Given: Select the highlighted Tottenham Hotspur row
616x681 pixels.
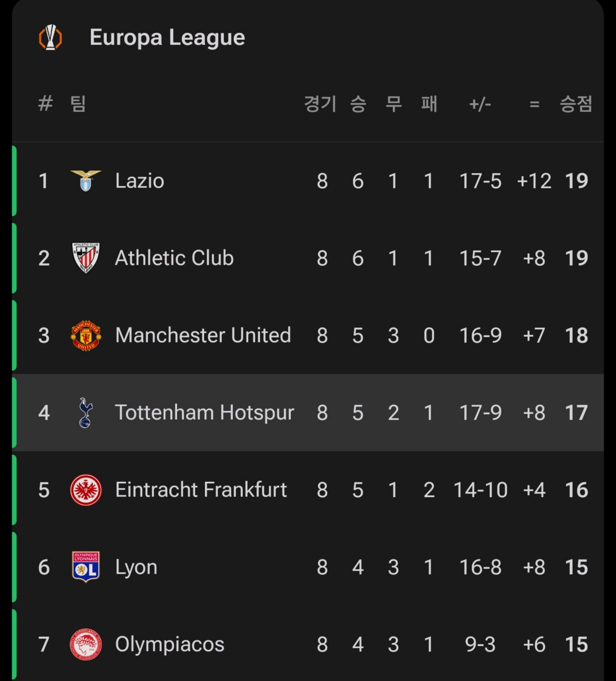Looking at the screenshot, I should click(x=308, y=412).
